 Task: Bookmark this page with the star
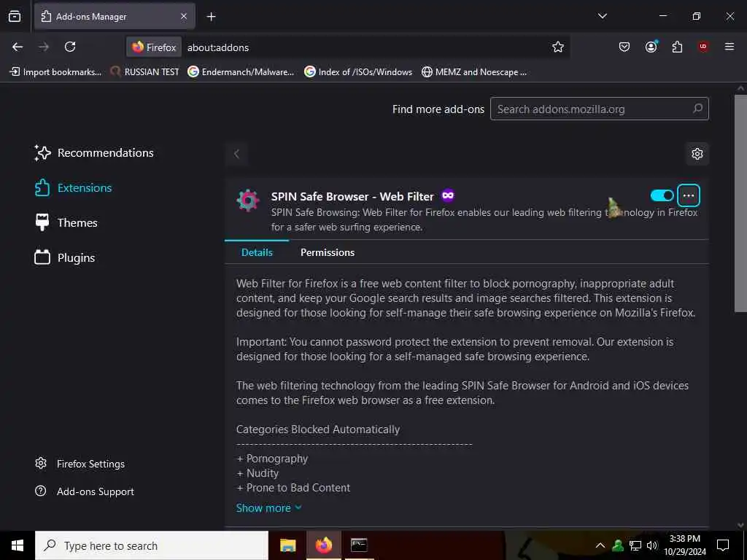[558, 47]
